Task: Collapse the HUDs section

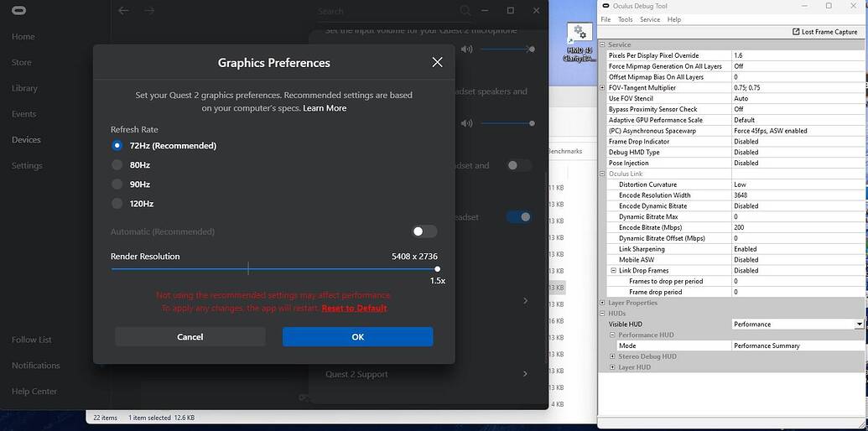Action: coord(603,313)
